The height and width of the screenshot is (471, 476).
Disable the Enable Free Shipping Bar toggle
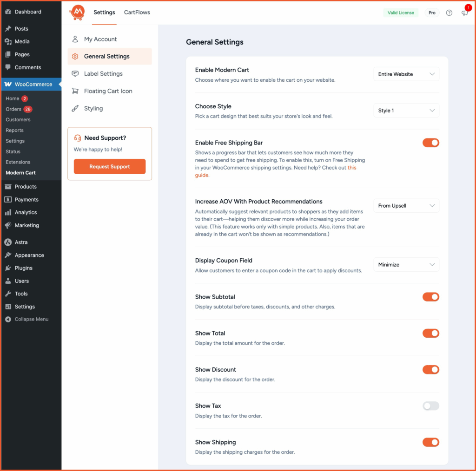coord(431,143)
